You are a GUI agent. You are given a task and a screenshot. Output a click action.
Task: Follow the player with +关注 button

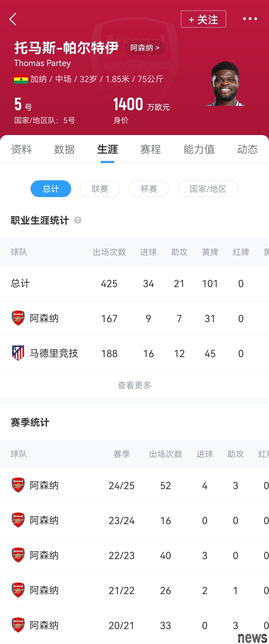(x=203, y=19)
